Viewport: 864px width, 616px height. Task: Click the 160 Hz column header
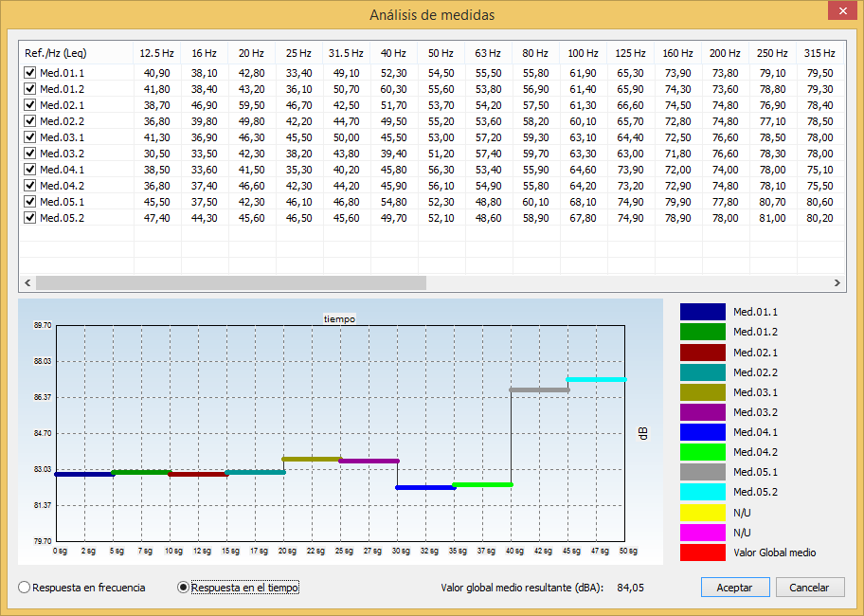(677, 53)
